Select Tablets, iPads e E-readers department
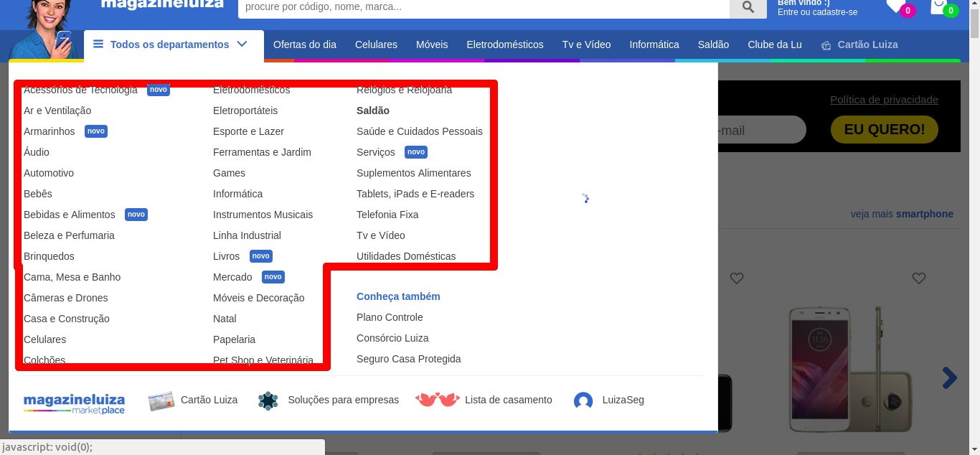Viewport: 980px width, 455px height. (415, 194)
